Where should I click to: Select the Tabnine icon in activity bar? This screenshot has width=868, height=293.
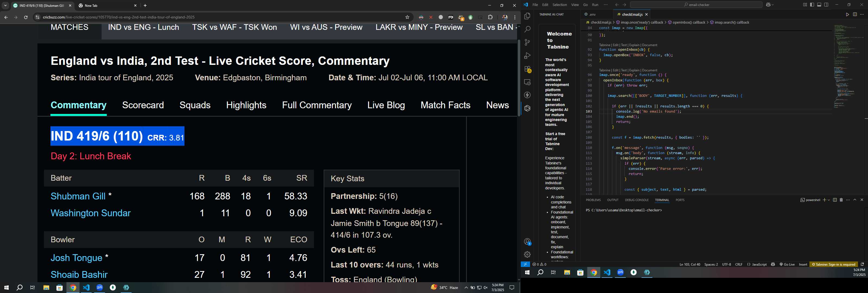(x=527, y=108)
